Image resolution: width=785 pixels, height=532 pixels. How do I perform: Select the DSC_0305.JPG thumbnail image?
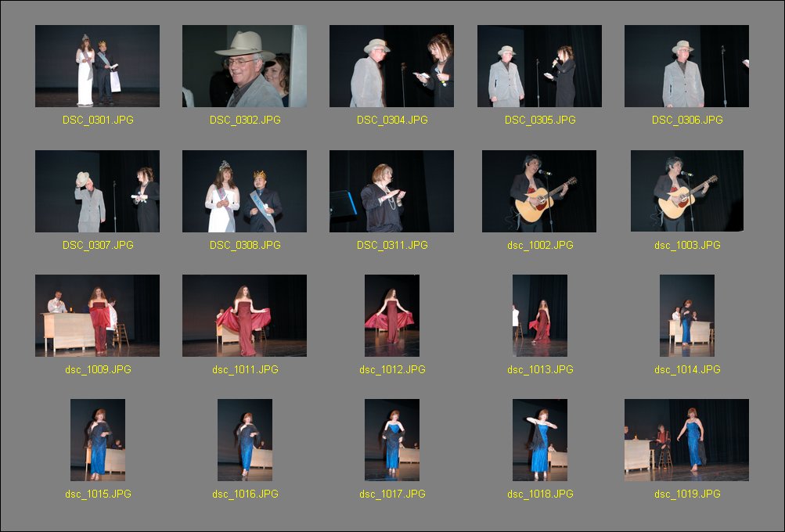tap(539, 66)
